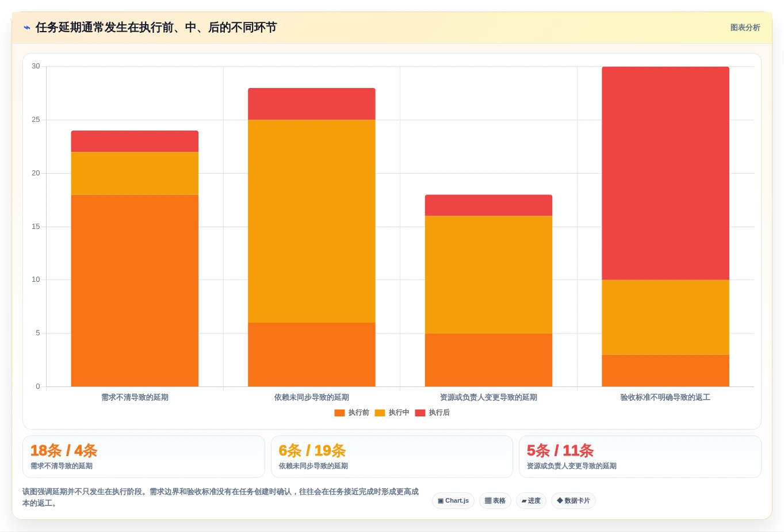Click the amber 执行中 legend color box

(380, 413)
